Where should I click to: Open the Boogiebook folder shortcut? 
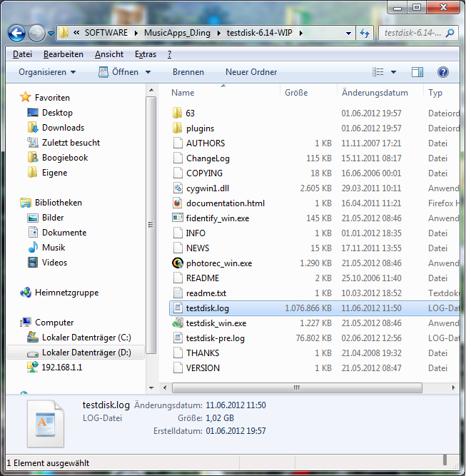coord(65,158)
